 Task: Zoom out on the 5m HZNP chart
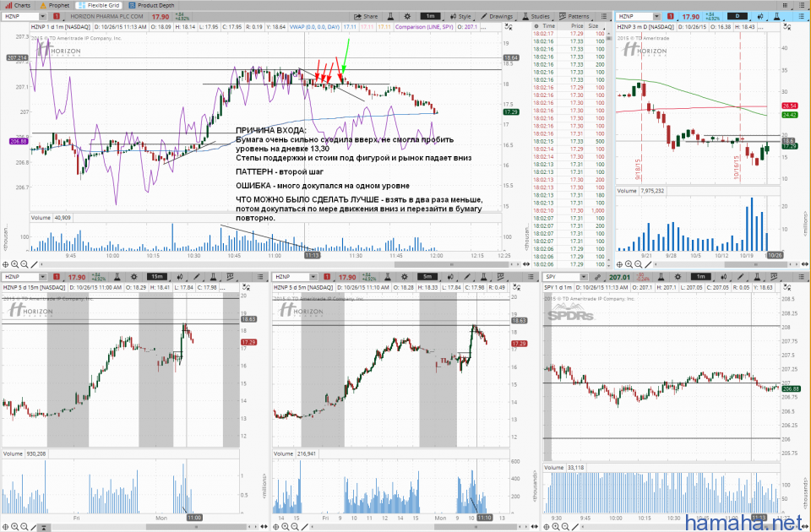point(295,527)
